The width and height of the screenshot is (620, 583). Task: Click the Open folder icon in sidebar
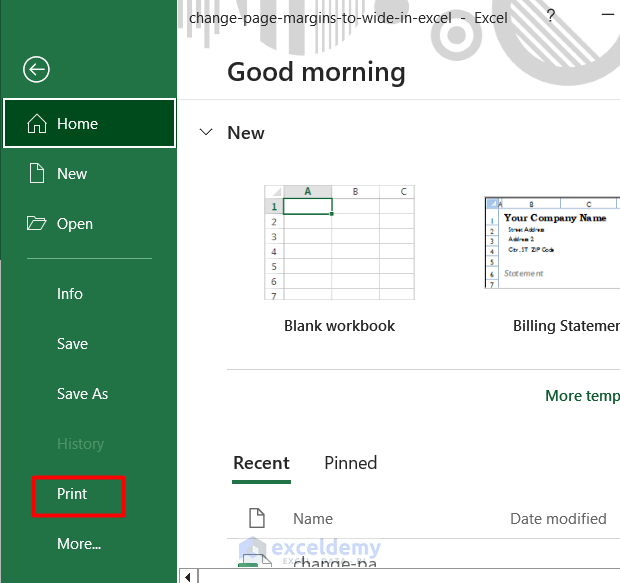coord(36,223)
